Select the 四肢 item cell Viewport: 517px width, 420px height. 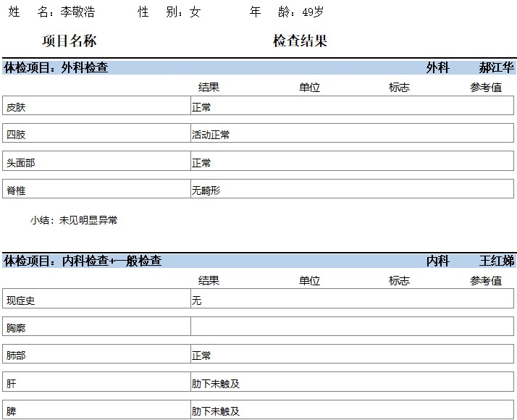coord(96,133)
